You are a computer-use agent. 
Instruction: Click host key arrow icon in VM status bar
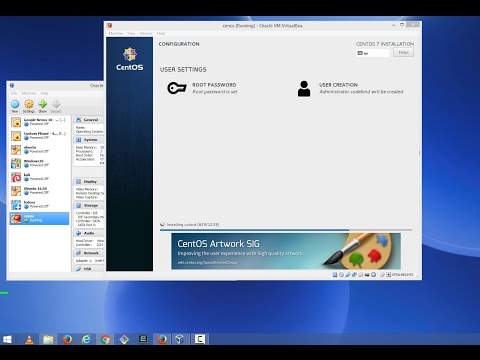(388, 275)
